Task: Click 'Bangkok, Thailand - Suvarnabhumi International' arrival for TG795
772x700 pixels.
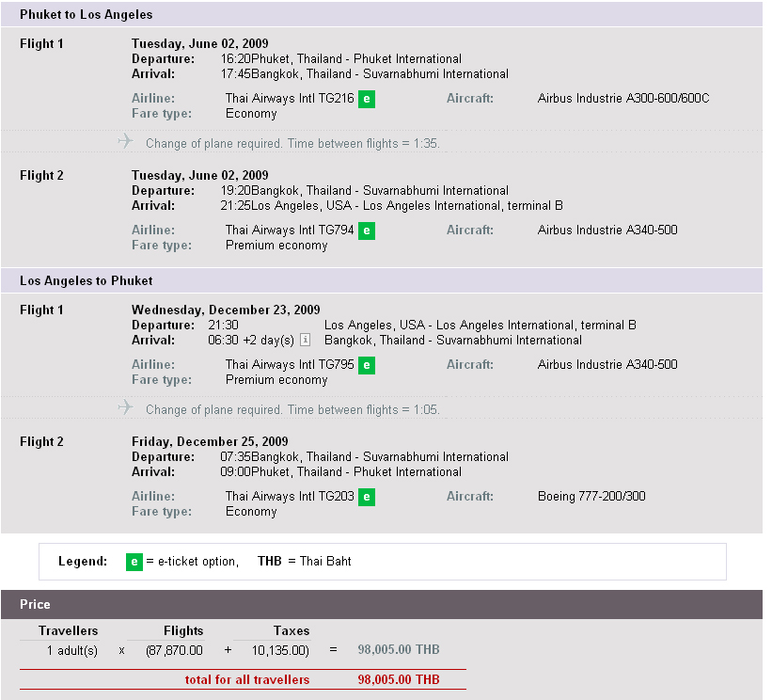Action: pyautogui.click(x=453, y=340)
